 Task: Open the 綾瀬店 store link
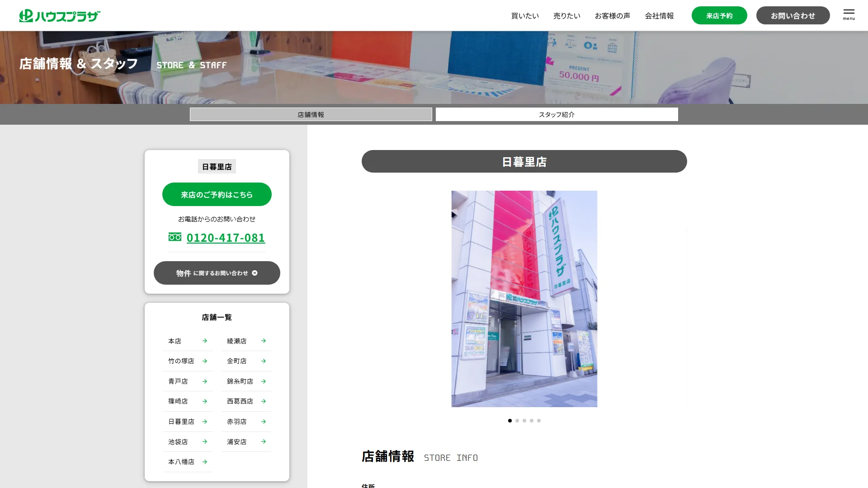pos(246,341)
